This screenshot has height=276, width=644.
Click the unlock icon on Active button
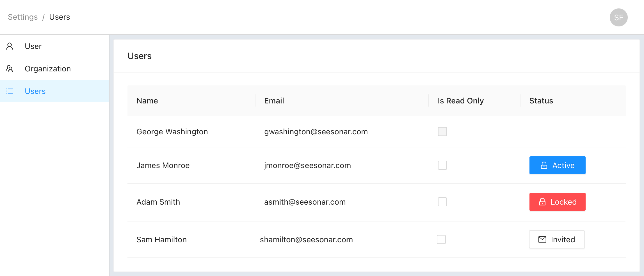544,165
